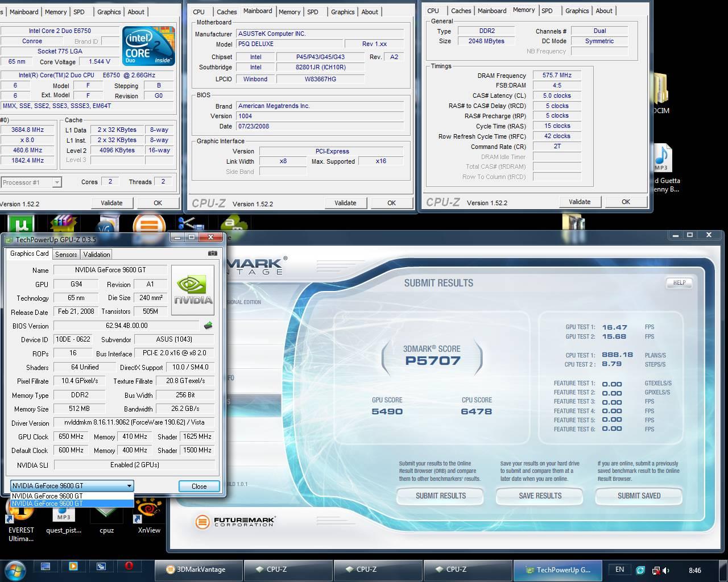Click the NVIDIA logo in GPU-Z
Image resolution: width=728 pixels, height=582 pixels.
click(193, 290)
